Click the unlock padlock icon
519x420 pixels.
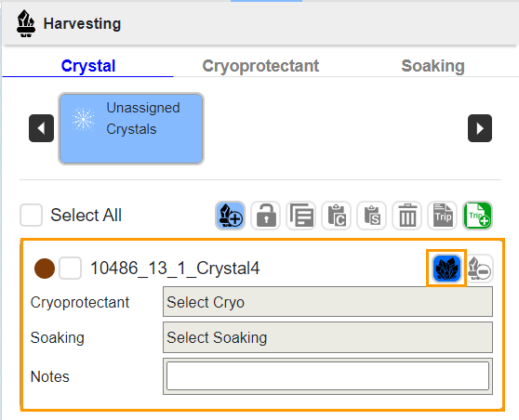point(265,216)
